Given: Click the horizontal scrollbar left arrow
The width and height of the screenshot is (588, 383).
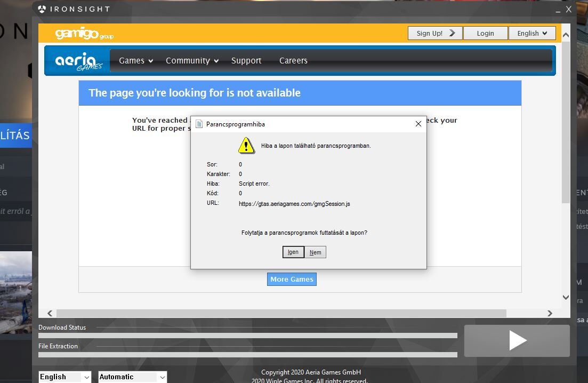Looking at the screenshot, I should tap(50, 313).
